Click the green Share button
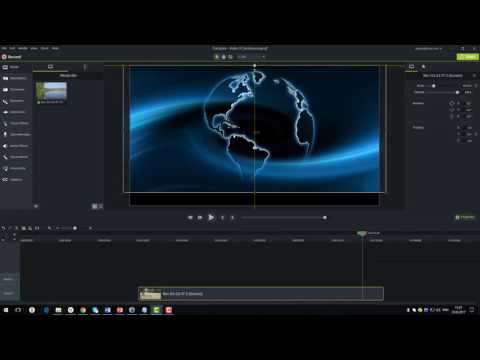 pos(468,57)
